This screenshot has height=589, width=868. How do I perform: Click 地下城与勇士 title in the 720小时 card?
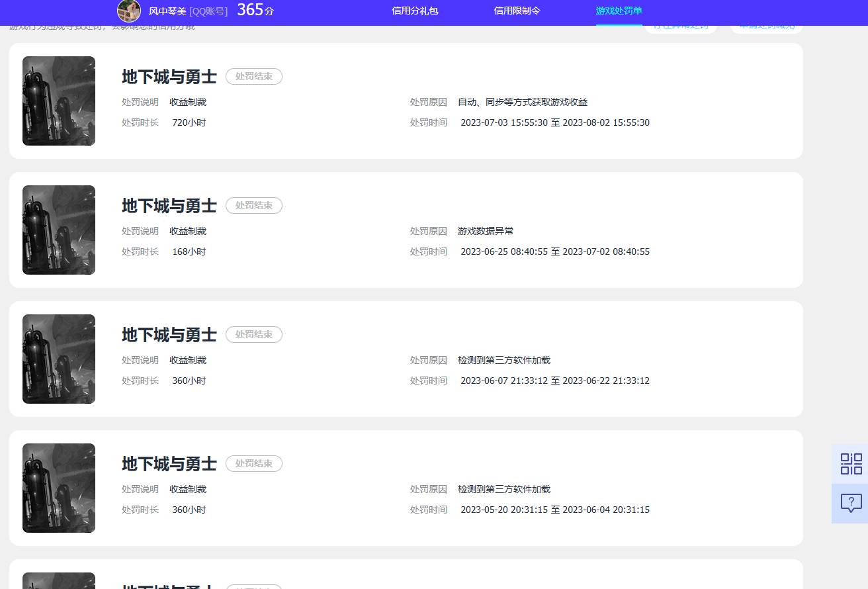(169, 77)
